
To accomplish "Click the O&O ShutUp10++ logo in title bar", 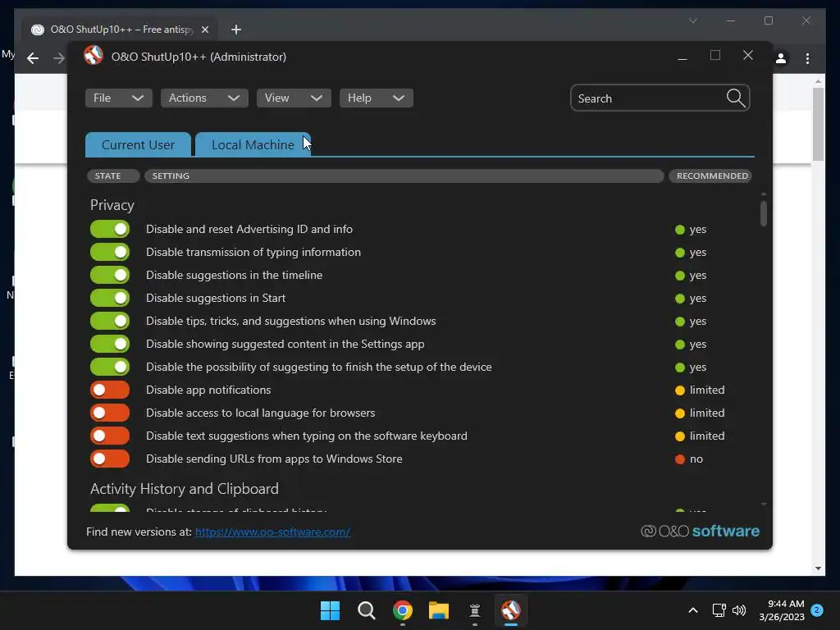I will coord(94,56).
